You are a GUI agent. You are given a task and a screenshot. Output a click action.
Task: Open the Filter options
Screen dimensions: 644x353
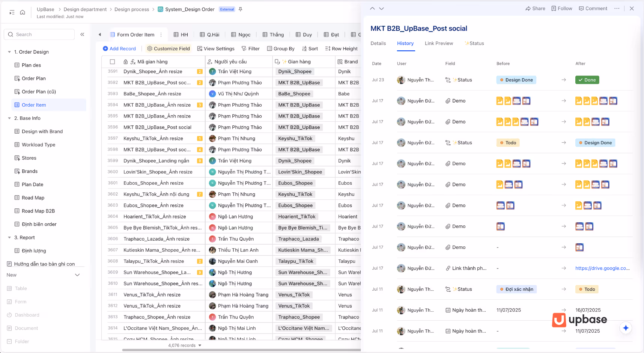[251, 49]
